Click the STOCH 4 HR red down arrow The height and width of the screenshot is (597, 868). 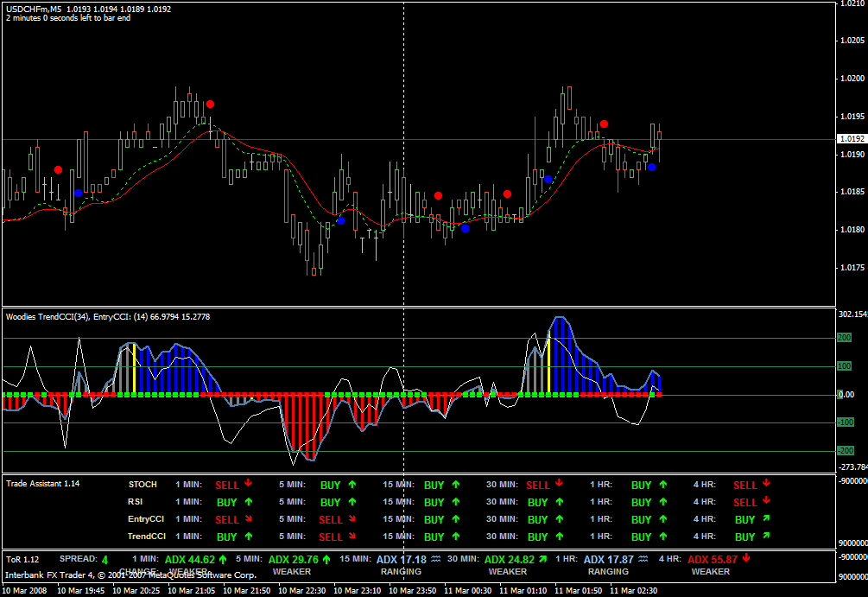pyautogui.click(x=766, y=484)
